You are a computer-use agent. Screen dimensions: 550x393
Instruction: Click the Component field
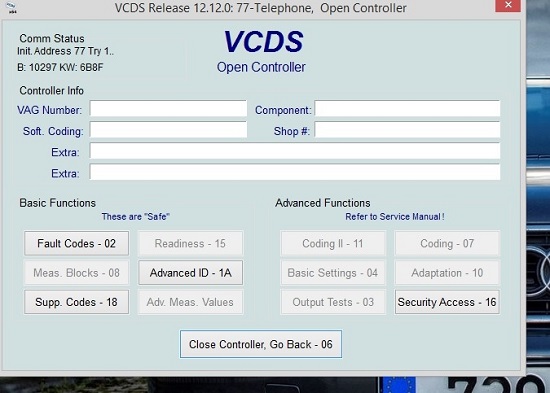coord(407,108)
